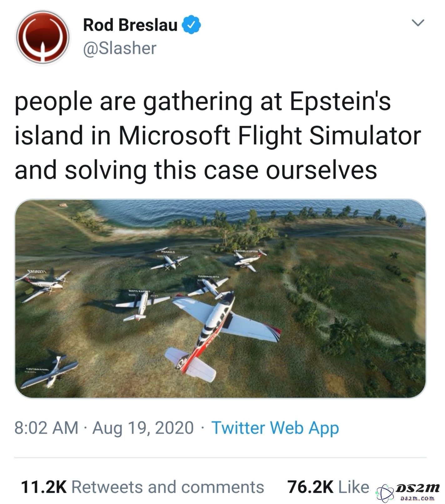Click the Aug 19, 2020 date
The width and height of the screenshot is (445, 504).
pos(143,428)
